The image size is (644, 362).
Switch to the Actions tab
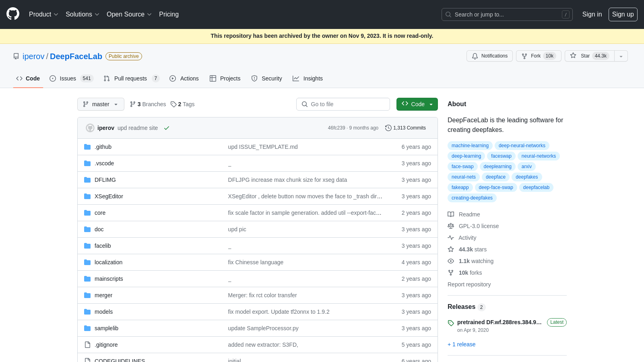coord(184,78)
